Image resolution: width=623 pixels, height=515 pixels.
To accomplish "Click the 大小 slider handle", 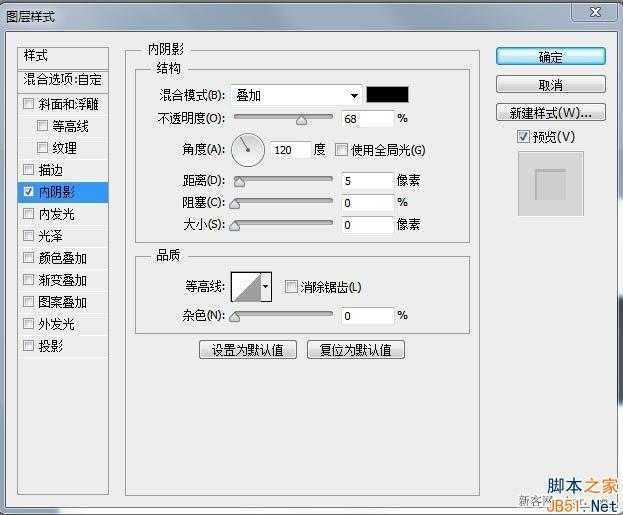I will pos(235,226).
